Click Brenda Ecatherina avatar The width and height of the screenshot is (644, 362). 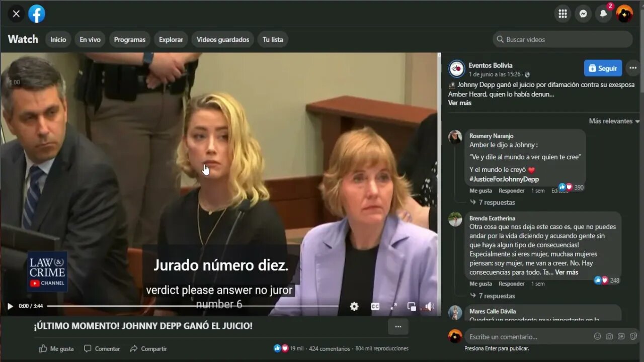pyautogui.click(x=455, y=219)
